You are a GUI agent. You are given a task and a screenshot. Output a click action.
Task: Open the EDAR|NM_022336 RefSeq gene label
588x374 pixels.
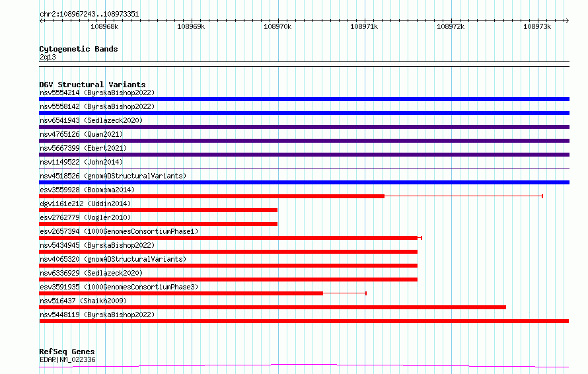click(67, 359)
